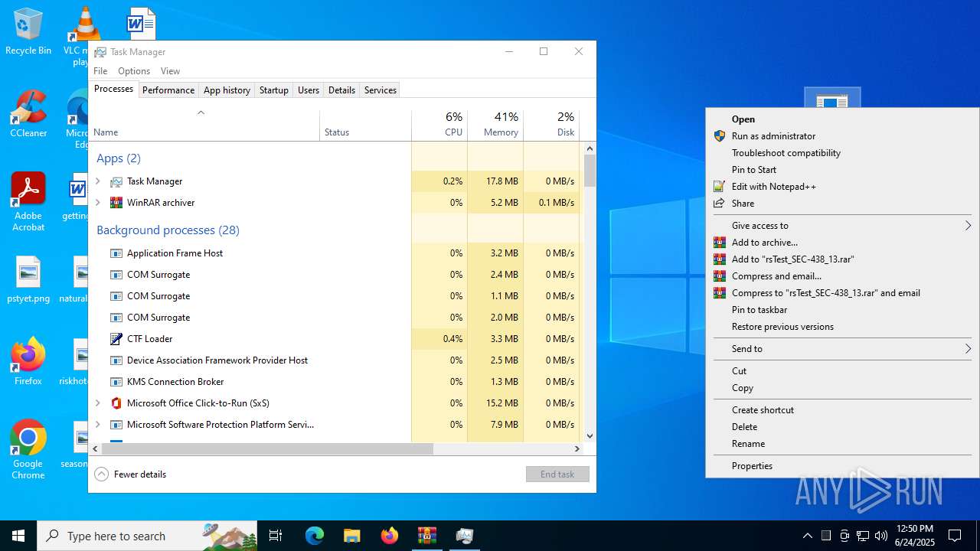Click the End task button

point(557,474)
